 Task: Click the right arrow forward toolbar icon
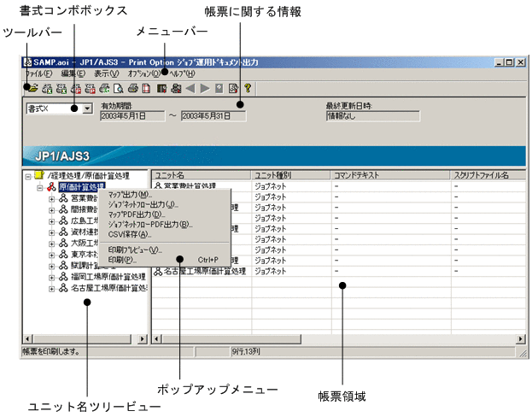click(x=205, y=89)
